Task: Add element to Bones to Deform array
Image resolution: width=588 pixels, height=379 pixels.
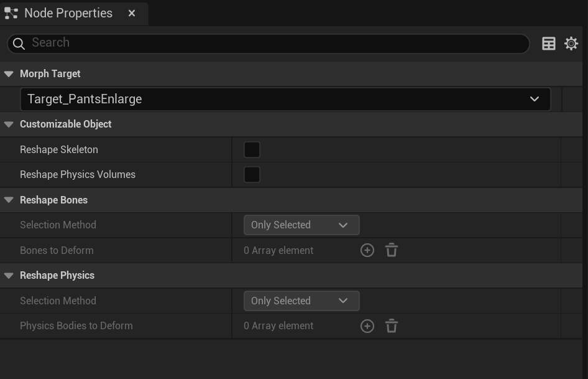Action: [x=367, y=250]
